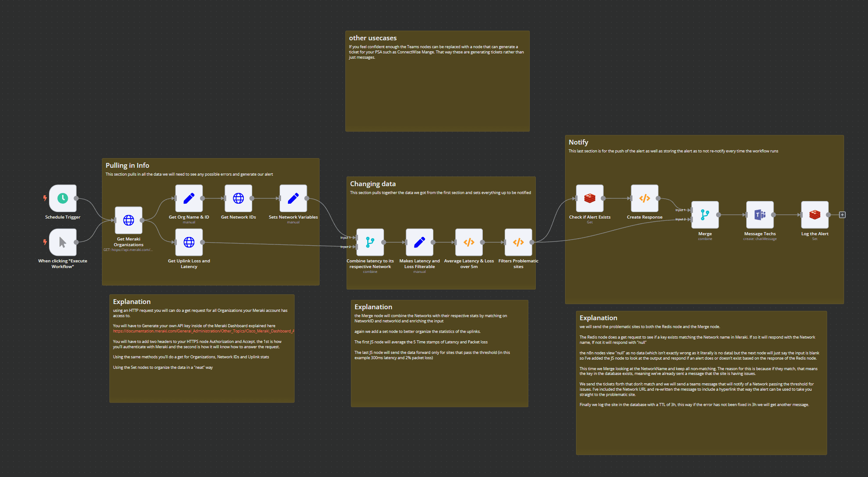Open the Get Meraki Organizations globe node
Screen dimensions: 868x477
[x=129, y=220]
